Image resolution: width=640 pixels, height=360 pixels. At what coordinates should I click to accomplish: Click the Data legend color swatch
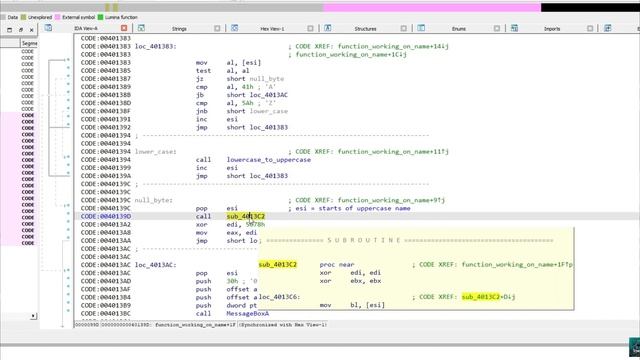[x=3, y=17]
